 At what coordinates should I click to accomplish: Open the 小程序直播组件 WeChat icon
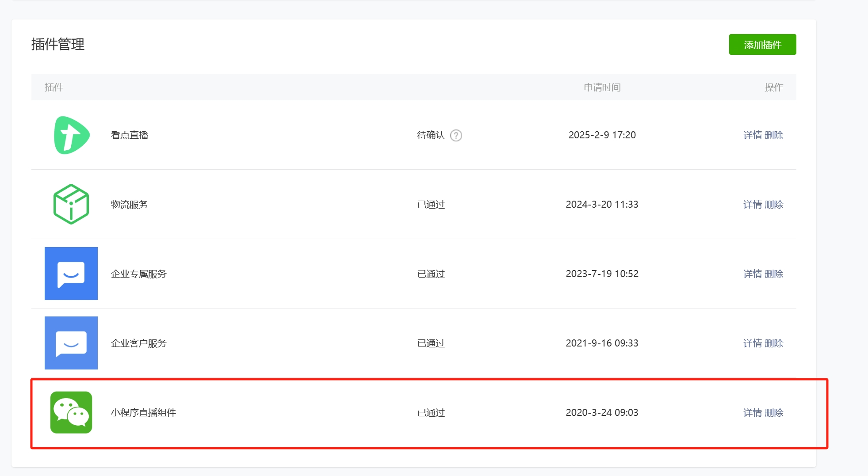click(x=71, y=412)
